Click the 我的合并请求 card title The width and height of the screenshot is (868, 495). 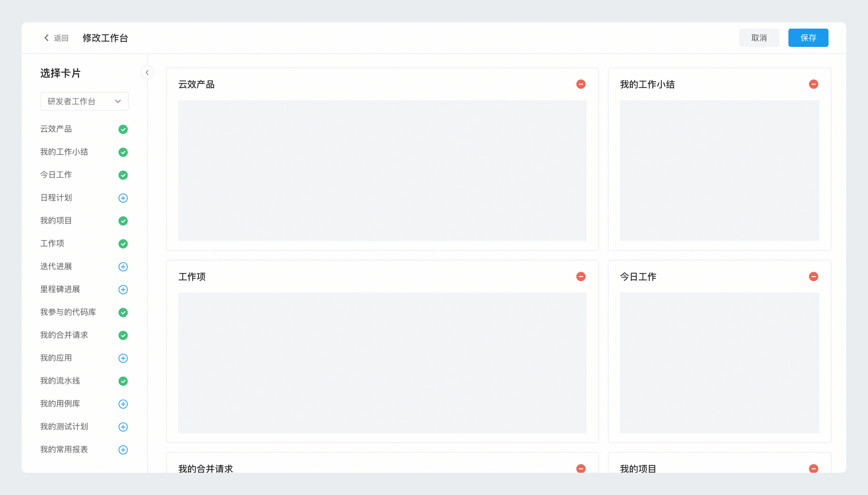coord(206,469)
